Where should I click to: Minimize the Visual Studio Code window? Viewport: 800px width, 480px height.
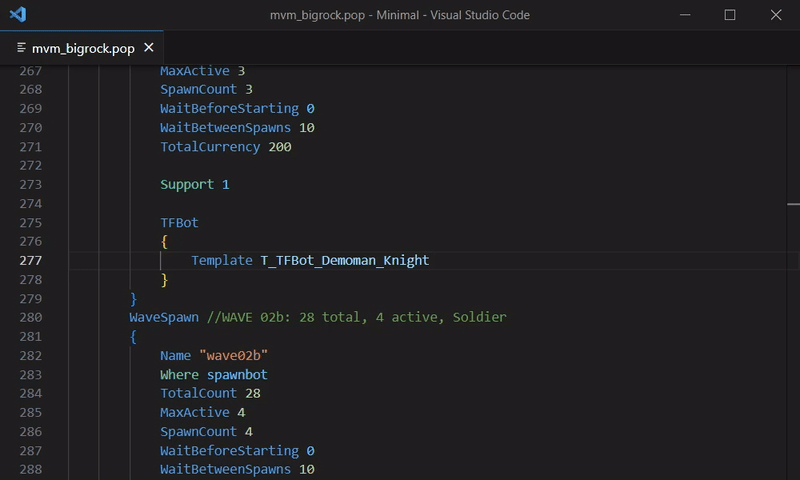[x=685, y=15]
